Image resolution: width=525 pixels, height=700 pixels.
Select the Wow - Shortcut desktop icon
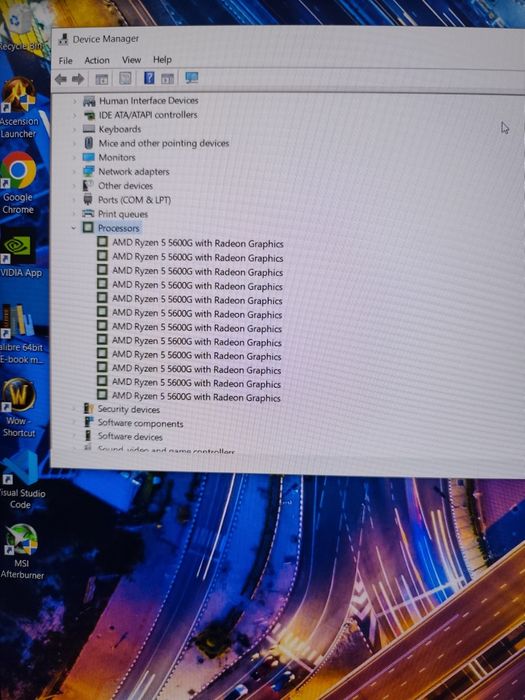click(x=19, y=408)
